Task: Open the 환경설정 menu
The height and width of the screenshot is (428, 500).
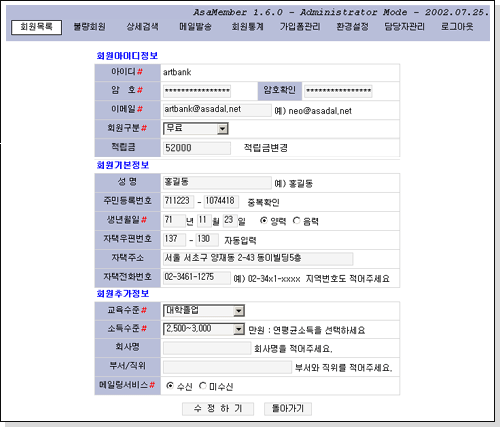Action: 352,27
